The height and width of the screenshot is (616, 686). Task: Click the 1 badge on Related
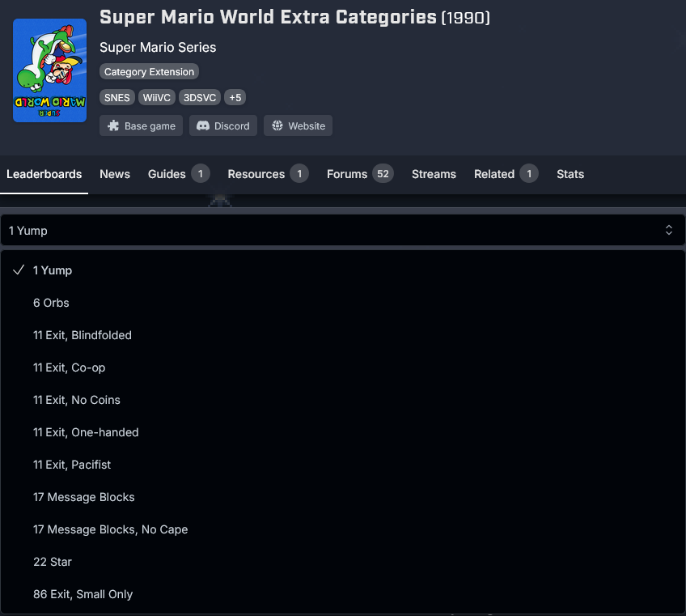click(x=529, y=174)
